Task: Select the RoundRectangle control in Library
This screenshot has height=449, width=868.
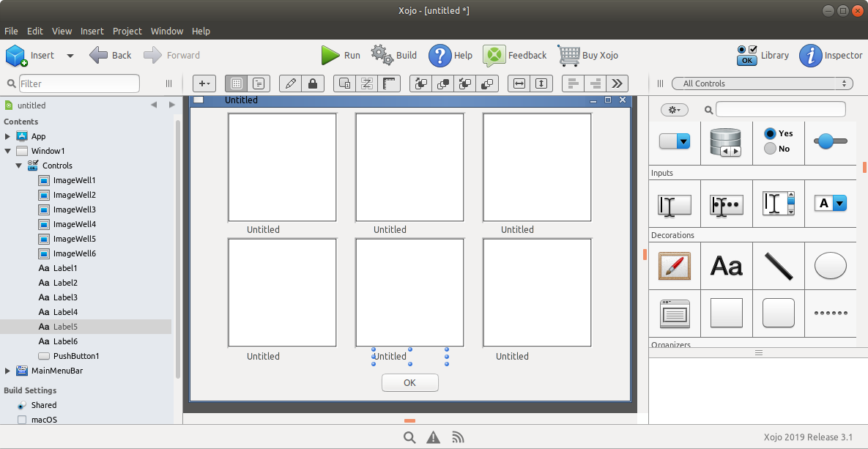Action: tap(779, 313)
